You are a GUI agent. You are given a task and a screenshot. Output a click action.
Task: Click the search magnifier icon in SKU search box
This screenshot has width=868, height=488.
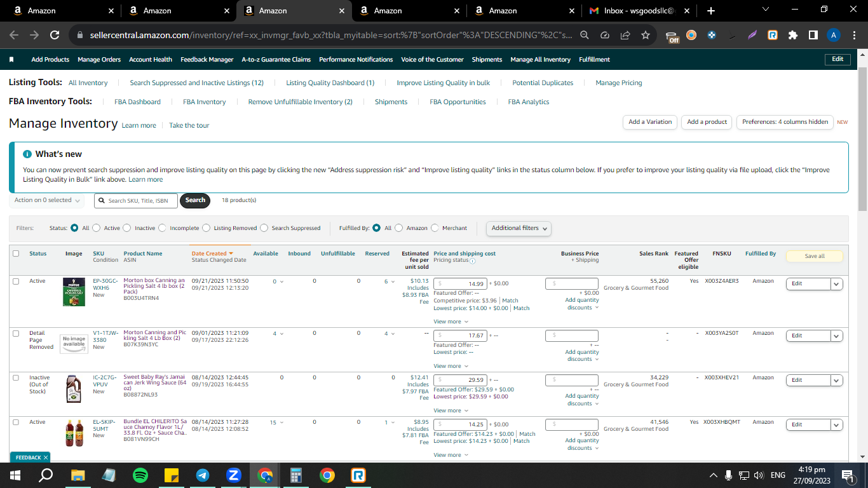[x=102, y=201]
